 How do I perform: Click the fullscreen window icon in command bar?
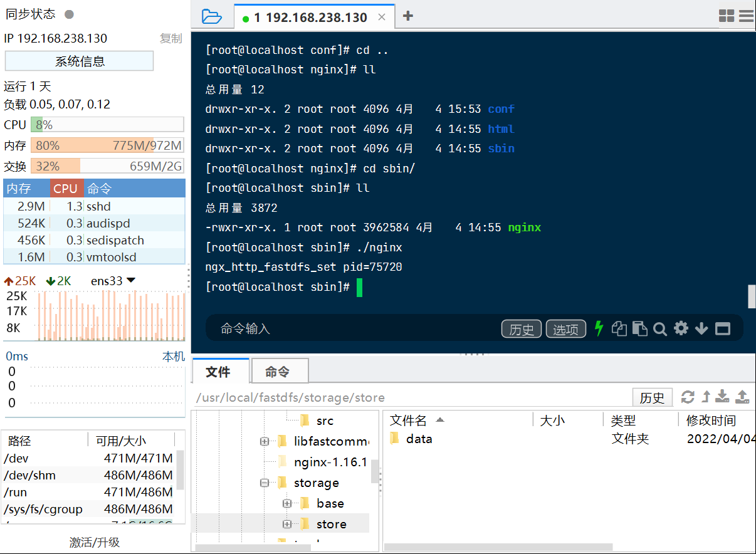723,328
